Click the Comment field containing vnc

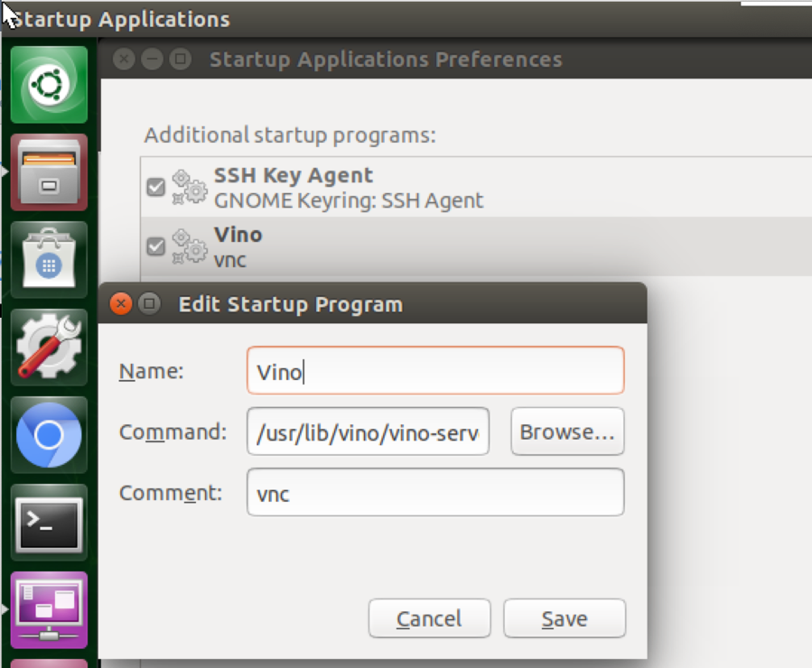tap(435, 492)
